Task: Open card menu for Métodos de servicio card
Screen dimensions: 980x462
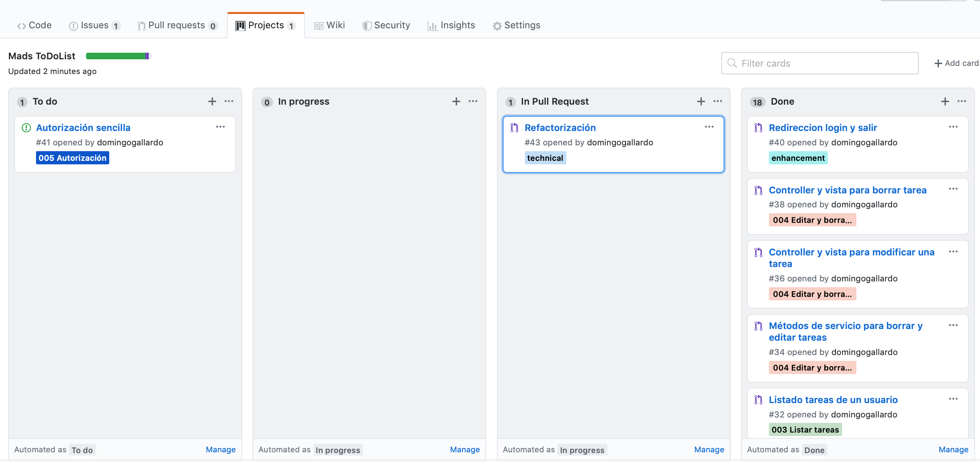Action: (x=953, y=326)
